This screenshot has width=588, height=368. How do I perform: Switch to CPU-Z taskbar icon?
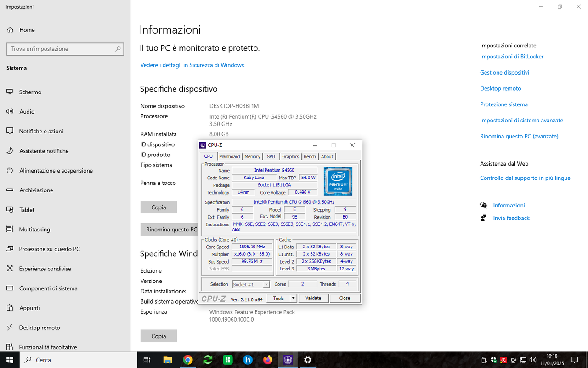(x=288, y=360)
